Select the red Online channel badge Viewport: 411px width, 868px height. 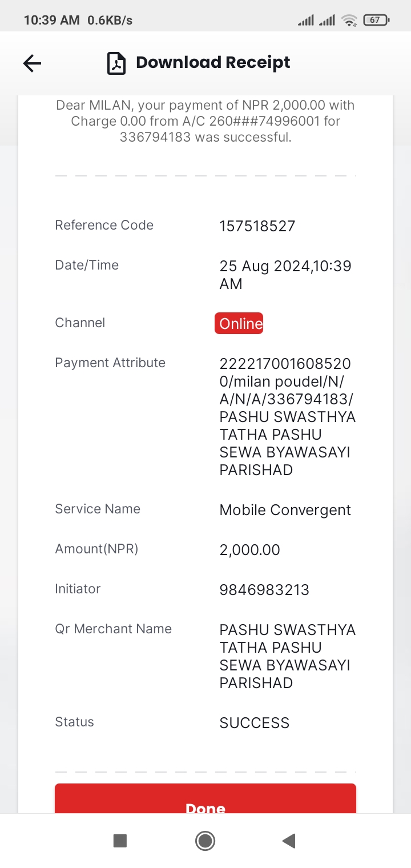239,323
